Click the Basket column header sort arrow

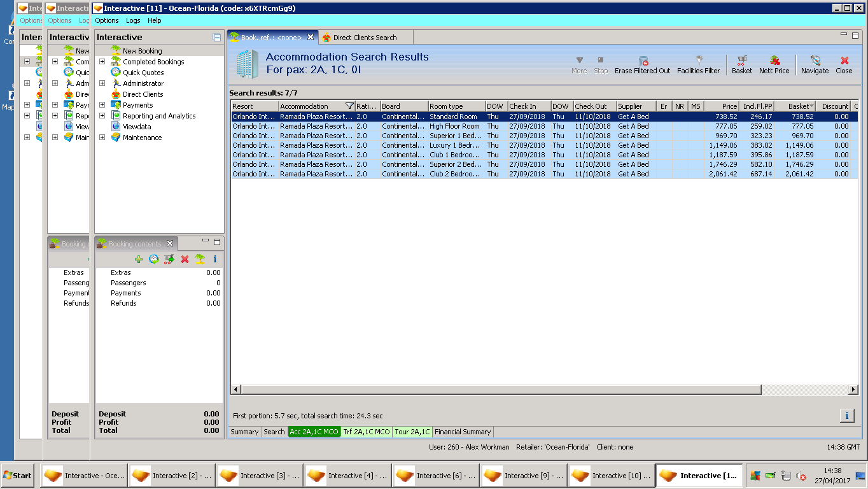811,106
